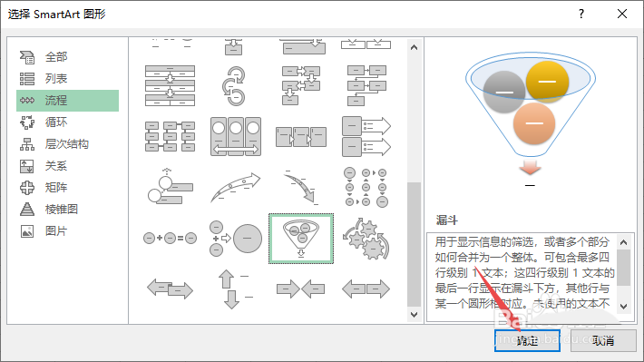
Task: Choose the interlocking Gear layout
Action: click(366, 239)
